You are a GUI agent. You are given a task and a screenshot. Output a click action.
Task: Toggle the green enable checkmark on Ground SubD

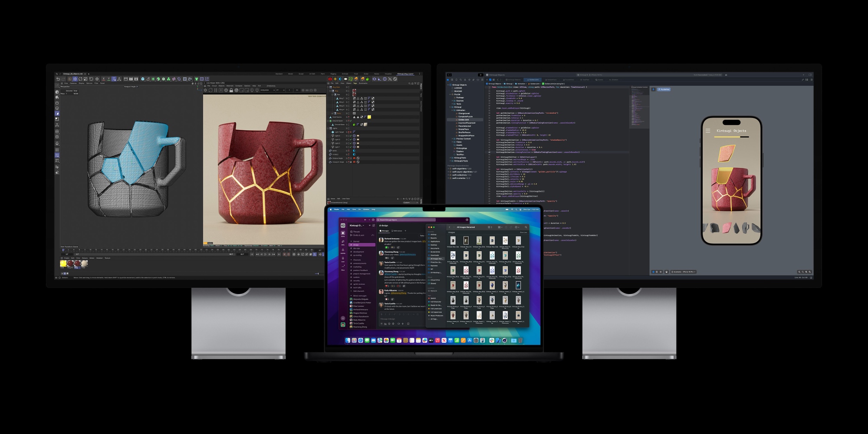coord(351,121)
